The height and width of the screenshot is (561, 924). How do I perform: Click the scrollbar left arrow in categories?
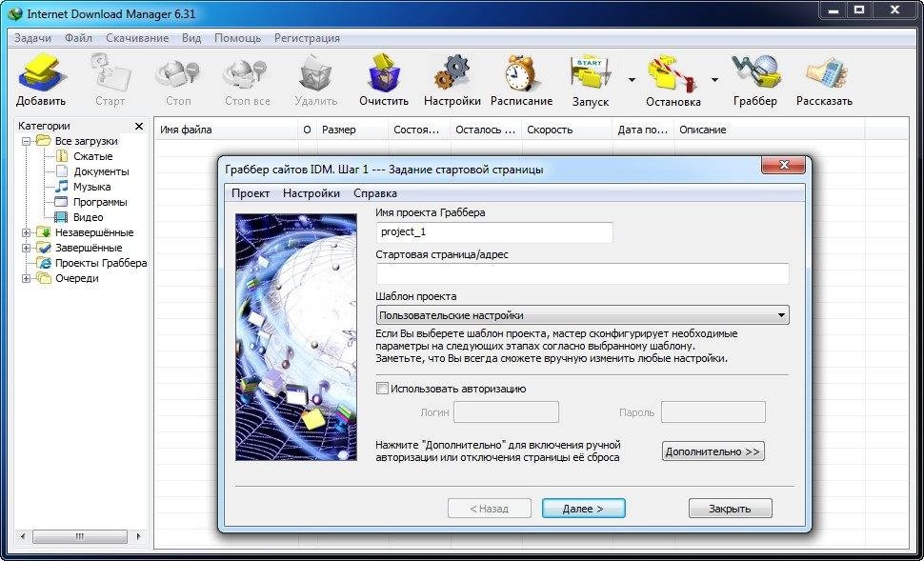point(23,537)
